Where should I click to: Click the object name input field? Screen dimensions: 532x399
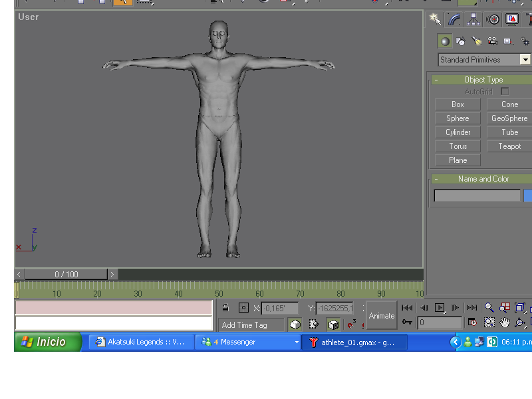click(477, 196)
